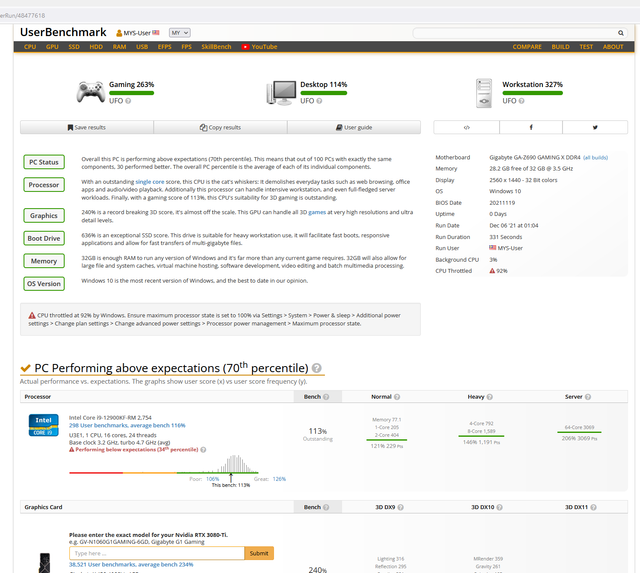
Task: Open the single core link
Action: (150, 182)
